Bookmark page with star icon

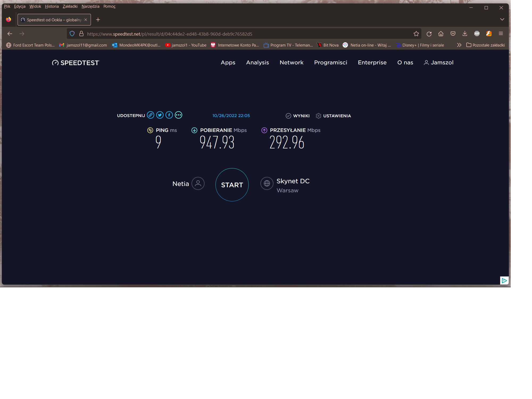pos(416,34)
